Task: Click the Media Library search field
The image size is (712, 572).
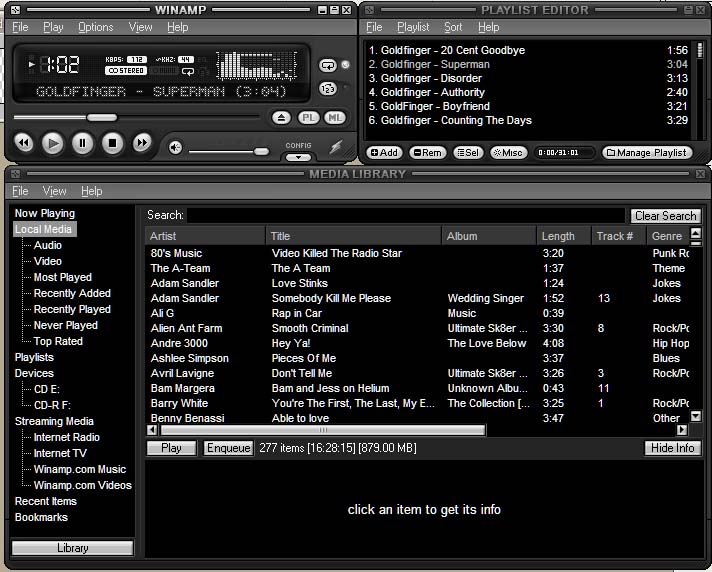Action: point(406,215)
